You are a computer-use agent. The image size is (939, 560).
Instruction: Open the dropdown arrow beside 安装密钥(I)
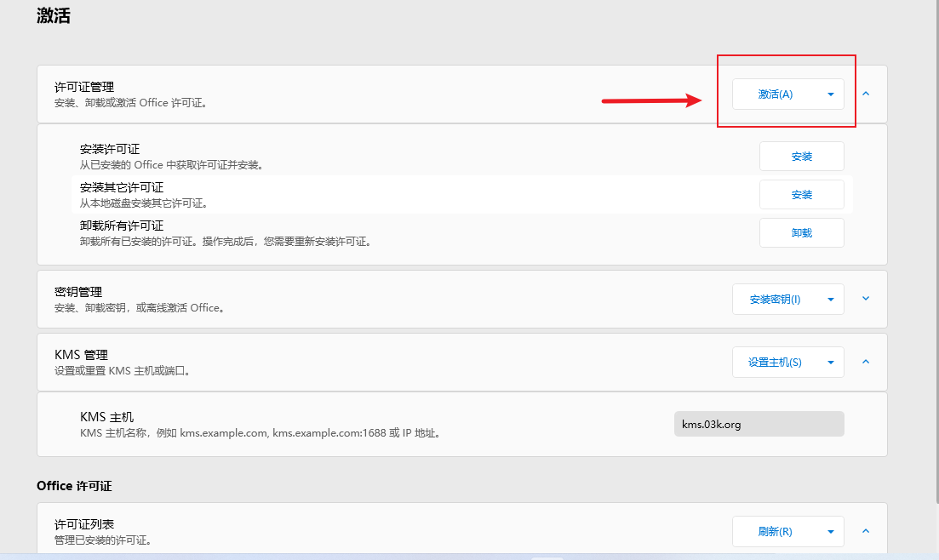(x=831, y=300)
